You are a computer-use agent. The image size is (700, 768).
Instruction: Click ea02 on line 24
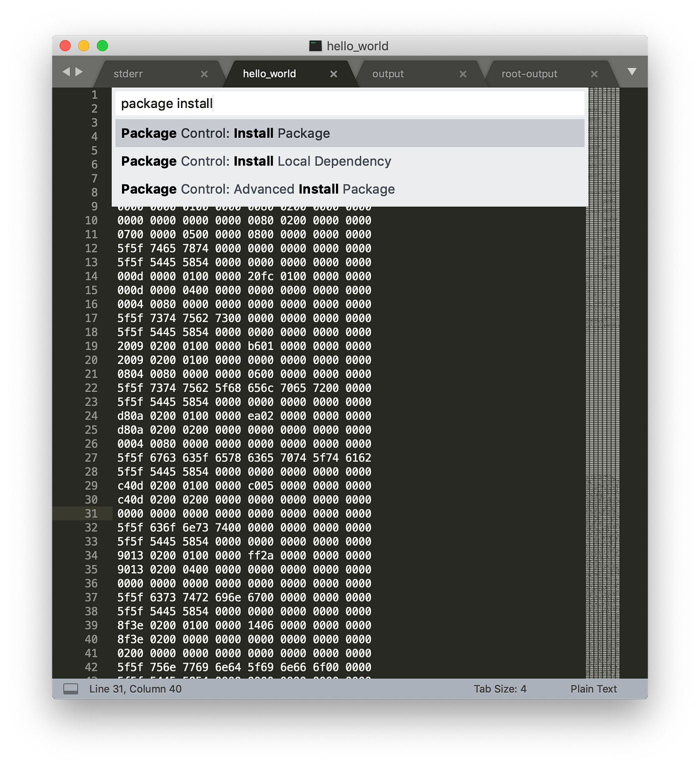260,416
